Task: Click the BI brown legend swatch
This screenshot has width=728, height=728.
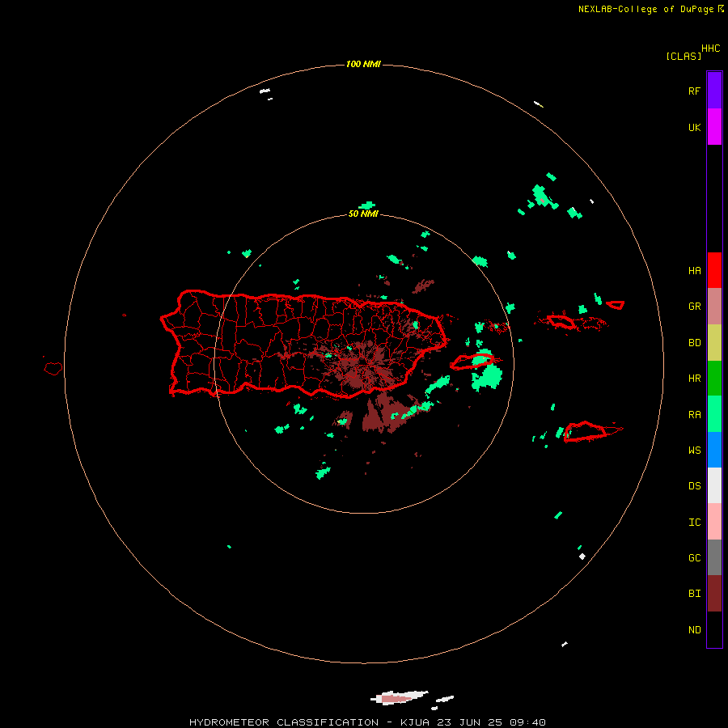Action: 714,594
